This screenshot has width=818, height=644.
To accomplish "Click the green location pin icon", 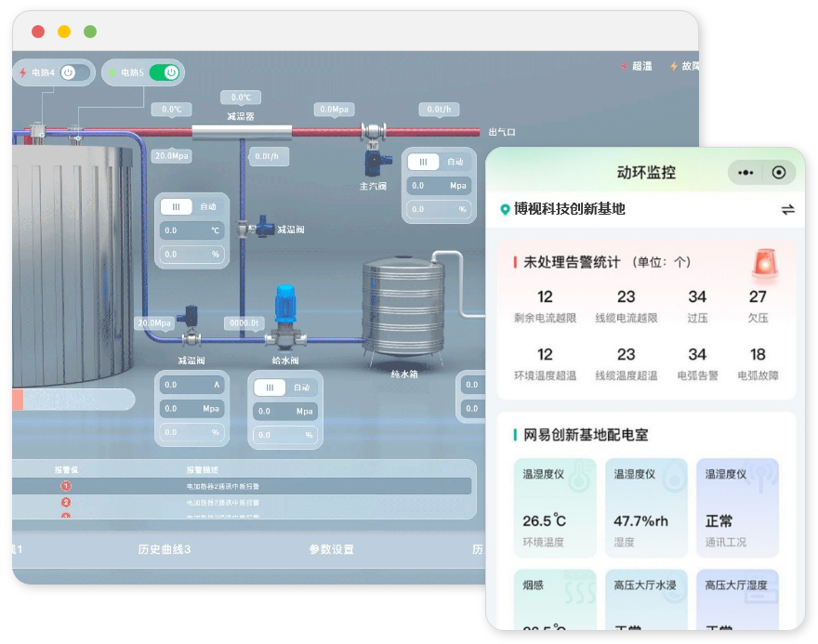I will (x=506, y=210).
